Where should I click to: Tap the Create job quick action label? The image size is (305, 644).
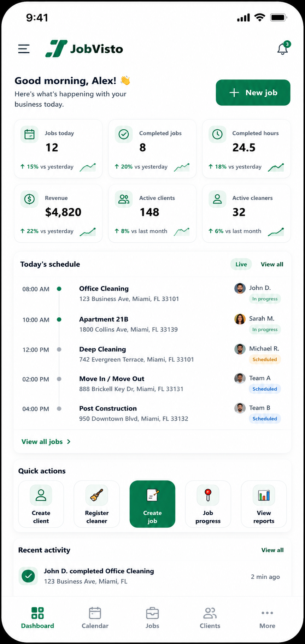152,517
